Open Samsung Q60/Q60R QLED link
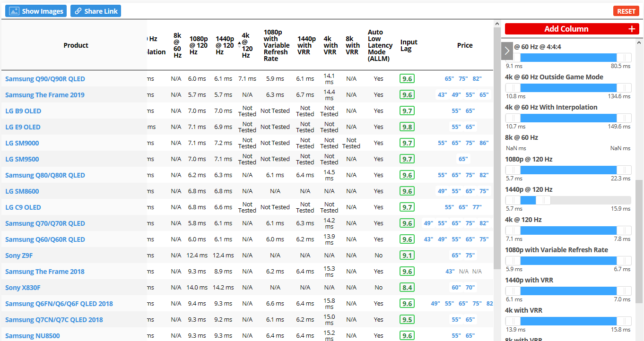 (45, 239)
